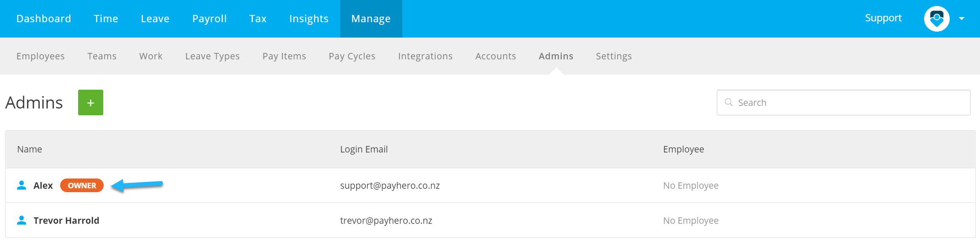Click the green add admin plus button
The image size is (980, 240).
click(x=90, y=102)
